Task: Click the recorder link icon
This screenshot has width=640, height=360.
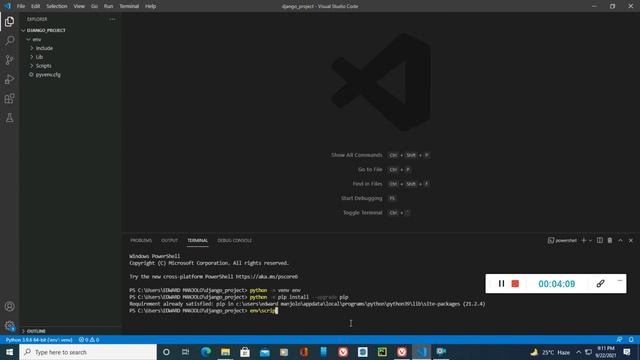Action: pos(600,284)
